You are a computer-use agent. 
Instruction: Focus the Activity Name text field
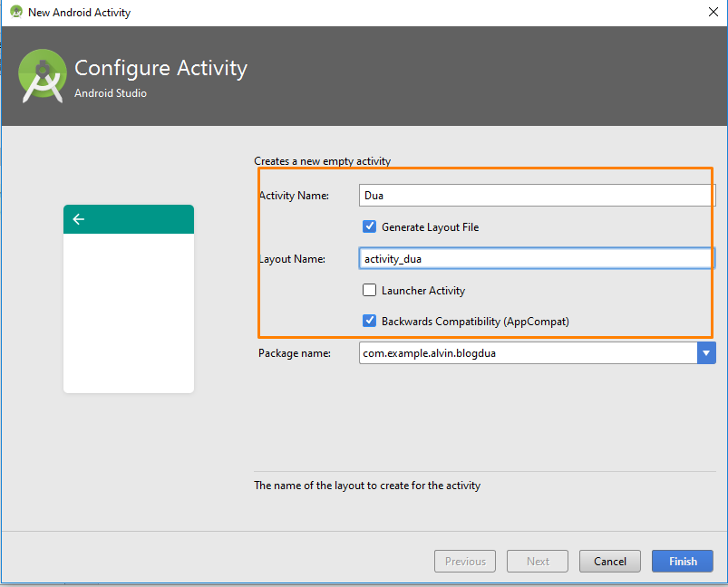tap(537, 196)
